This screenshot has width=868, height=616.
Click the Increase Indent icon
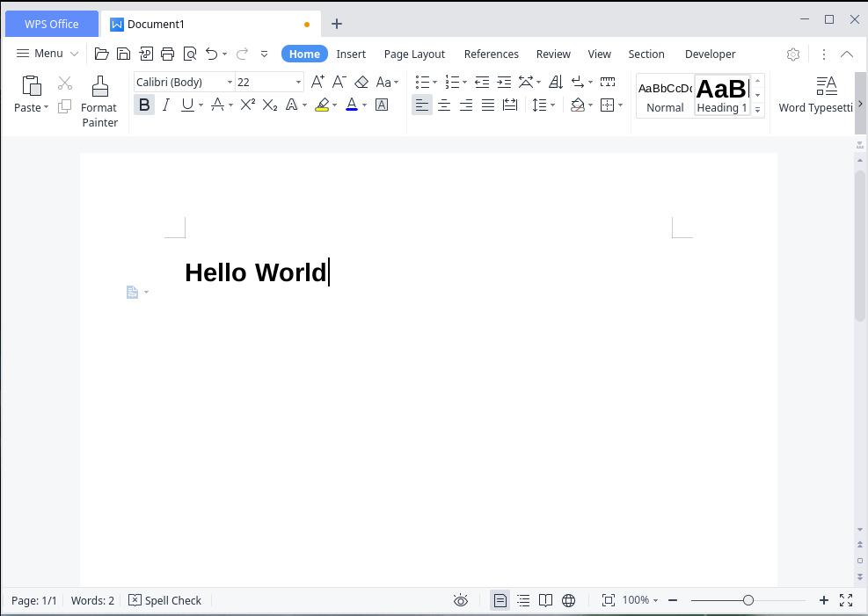504,82
